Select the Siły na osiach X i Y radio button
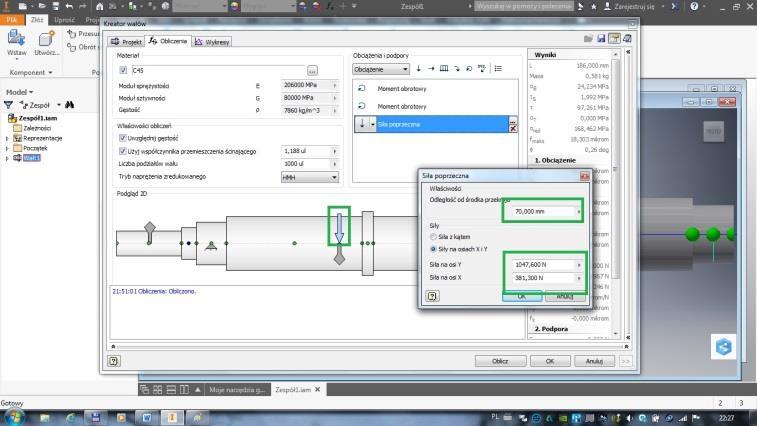757x426 pixels. (433, 249)
